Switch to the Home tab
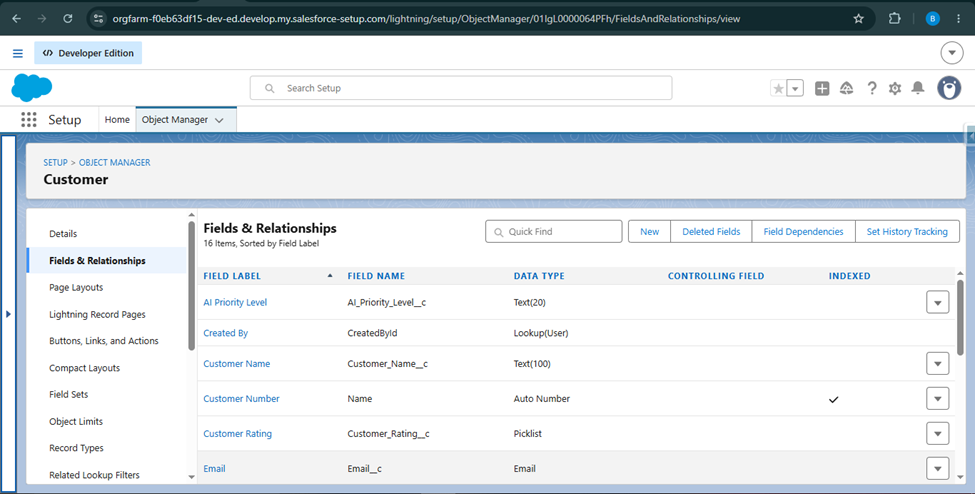Screen dimensions: 975x494 (x=117, y=119)
